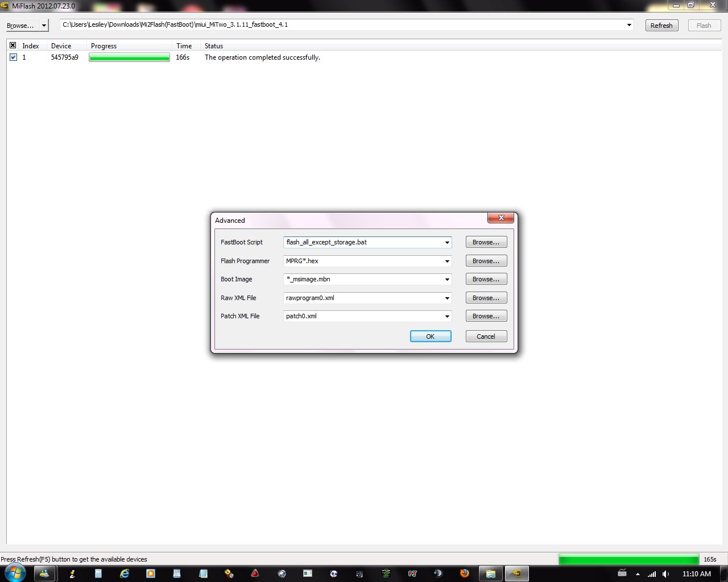Screen dimensions: 728x582
Task: Click the 165s status bar timer
Action: 710,559
